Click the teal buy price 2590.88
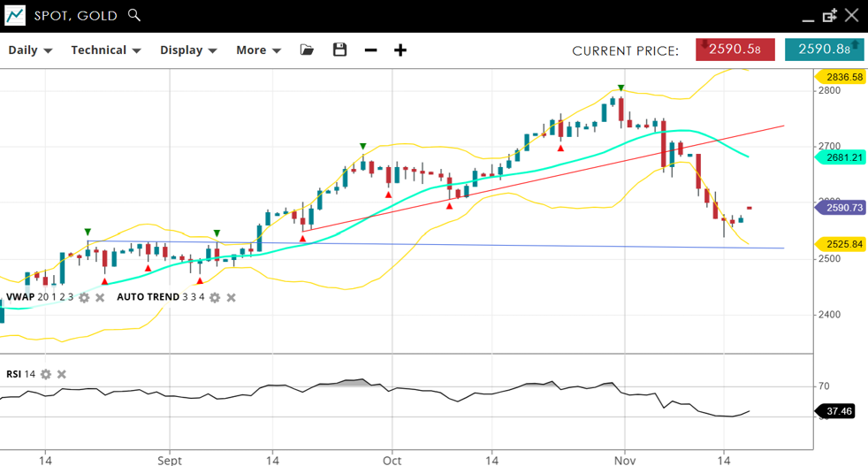Viewport: 868px width, 466px height. point(824,50)
